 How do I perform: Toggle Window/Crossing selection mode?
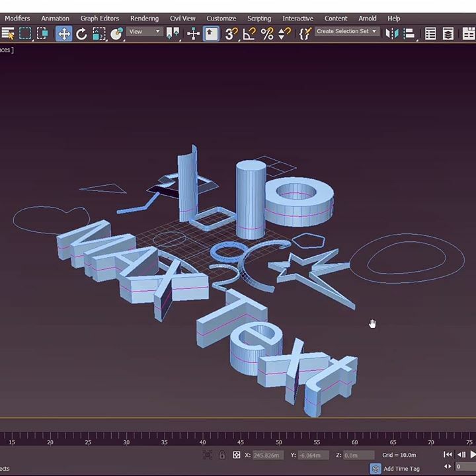pyautogui.click(x=42, y=34)
